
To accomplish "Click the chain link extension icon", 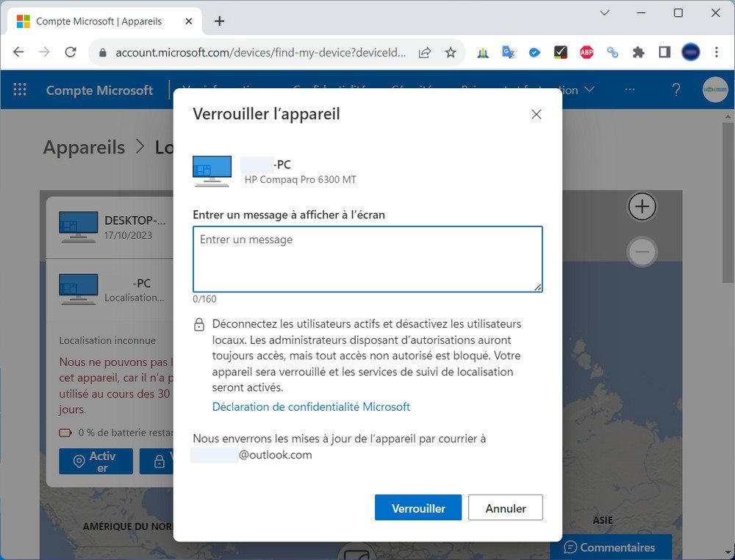I will pyautogui.click(x=612, y=52).
